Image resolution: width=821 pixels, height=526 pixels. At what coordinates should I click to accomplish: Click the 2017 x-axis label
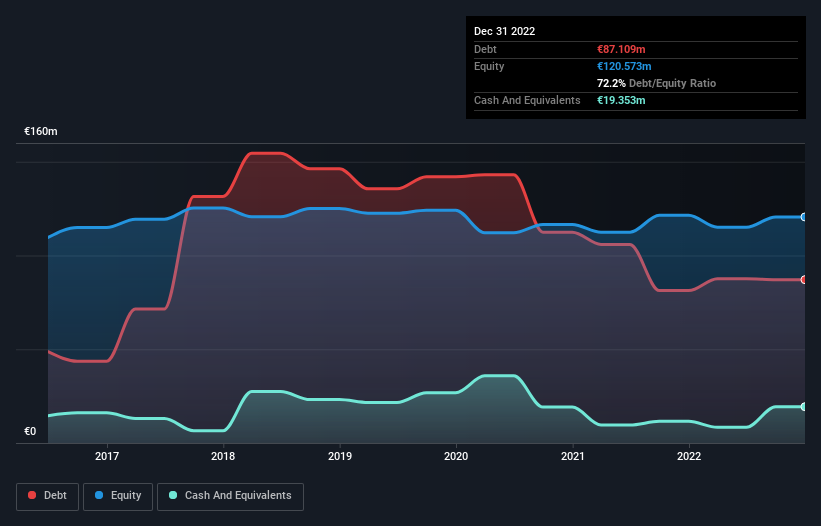click(x=107, y=456)
